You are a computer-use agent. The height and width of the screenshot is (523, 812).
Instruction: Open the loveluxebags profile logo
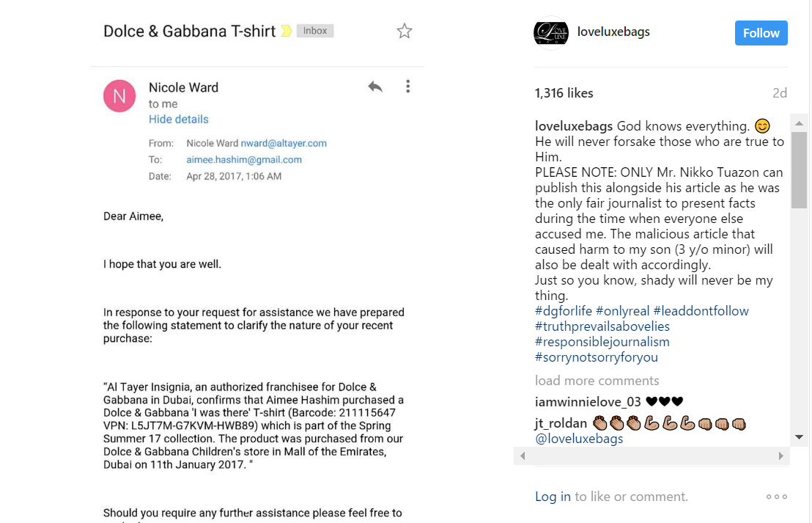point(551,33)
